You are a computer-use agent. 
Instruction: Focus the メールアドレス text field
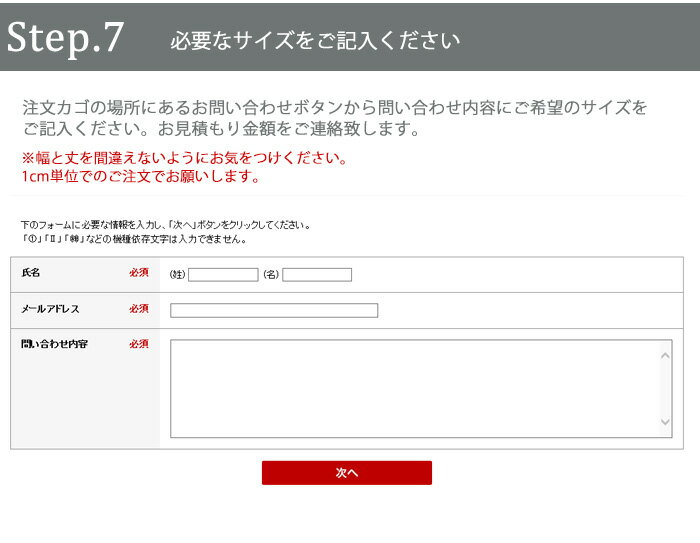click(274, 310)
